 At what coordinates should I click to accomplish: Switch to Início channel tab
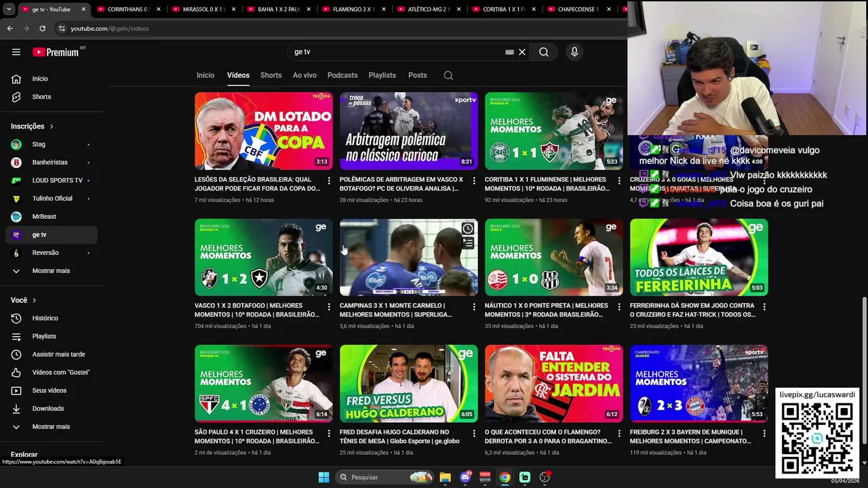205,75
